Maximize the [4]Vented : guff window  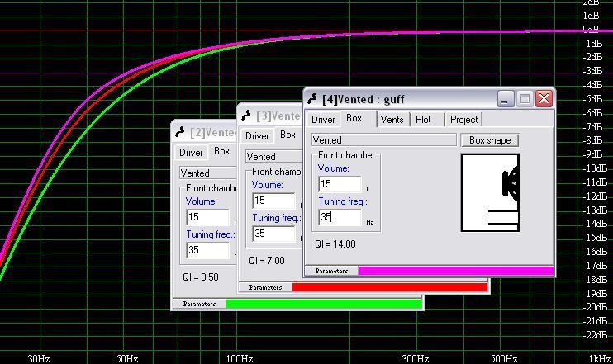pos(525,99)
